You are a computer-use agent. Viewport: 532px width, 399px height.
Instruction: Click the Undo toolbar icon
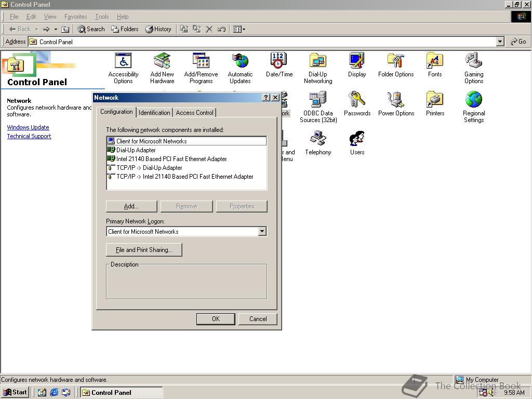click(x=221, y=29)
